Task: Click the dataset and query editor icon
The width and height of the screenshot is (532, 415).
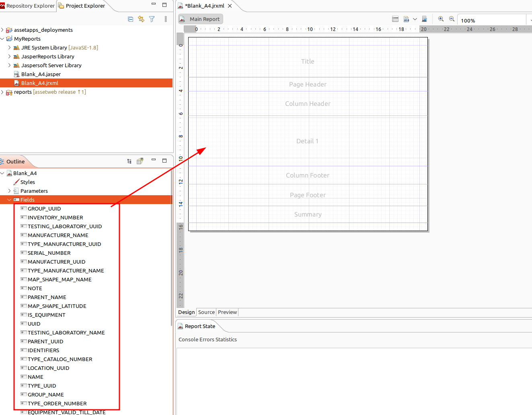Action: click(424, 19)
